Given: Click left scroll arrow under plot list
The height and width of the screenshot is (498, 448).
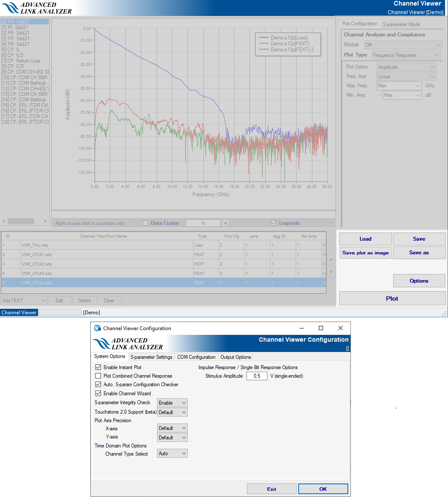Looking at the screenshot, I should point(4,221).
